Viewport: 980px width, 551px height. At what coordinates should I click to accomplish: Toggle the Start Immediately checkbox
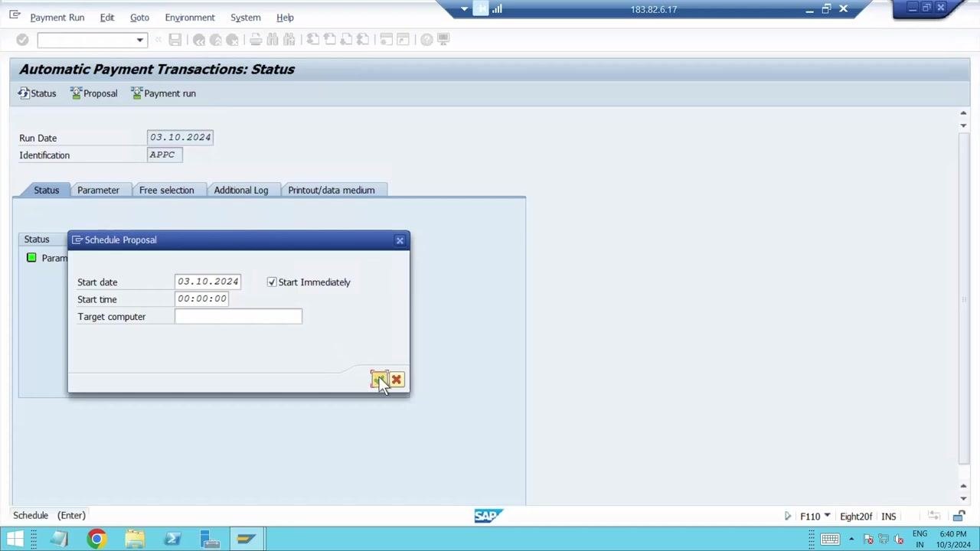coord(272,282)
